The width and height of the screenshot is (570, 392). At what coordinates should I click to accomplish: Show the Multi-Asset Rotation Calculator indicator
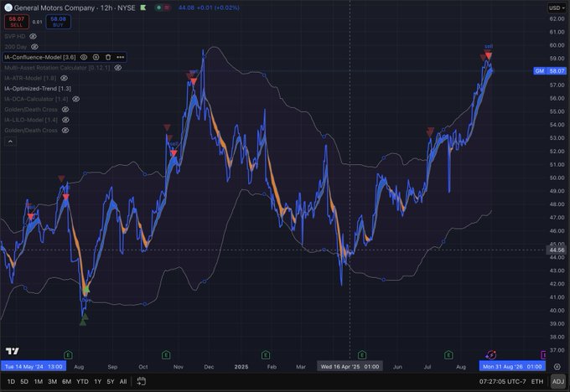pos(118,68)
